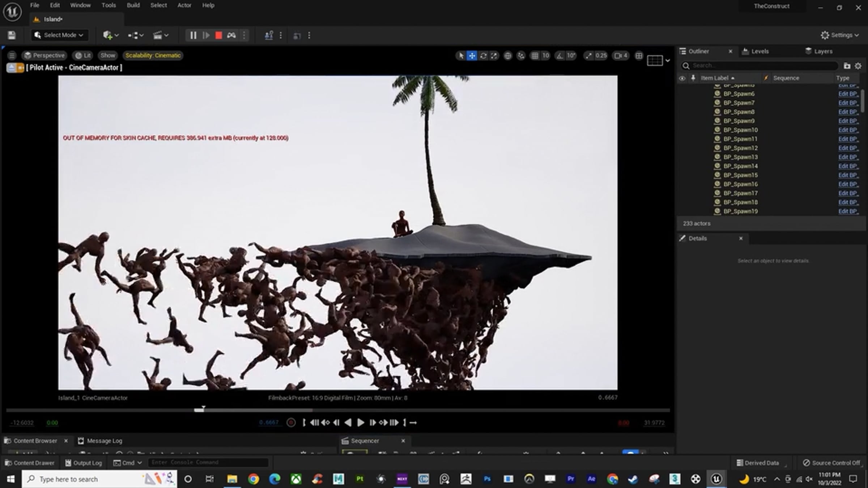This screenshot has height=488, width=868.
Task: Select the translate (move) gizmo tool
Action: (472, 56)
